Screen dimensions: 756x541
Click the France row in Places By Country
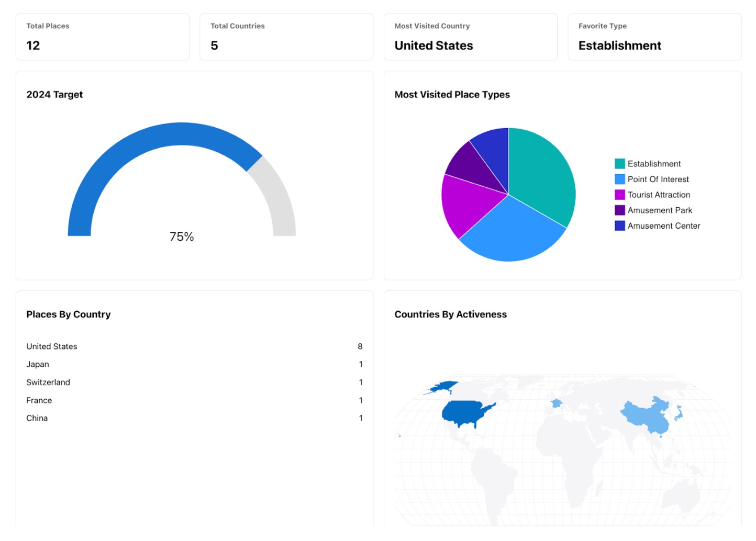(x=194, y=400)
